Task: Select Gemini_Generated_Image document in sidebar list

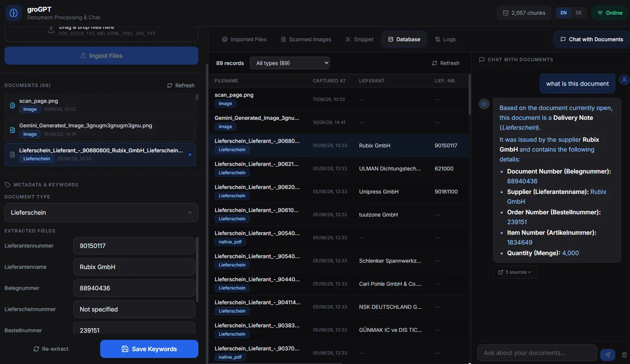Action: click(100, 130)
